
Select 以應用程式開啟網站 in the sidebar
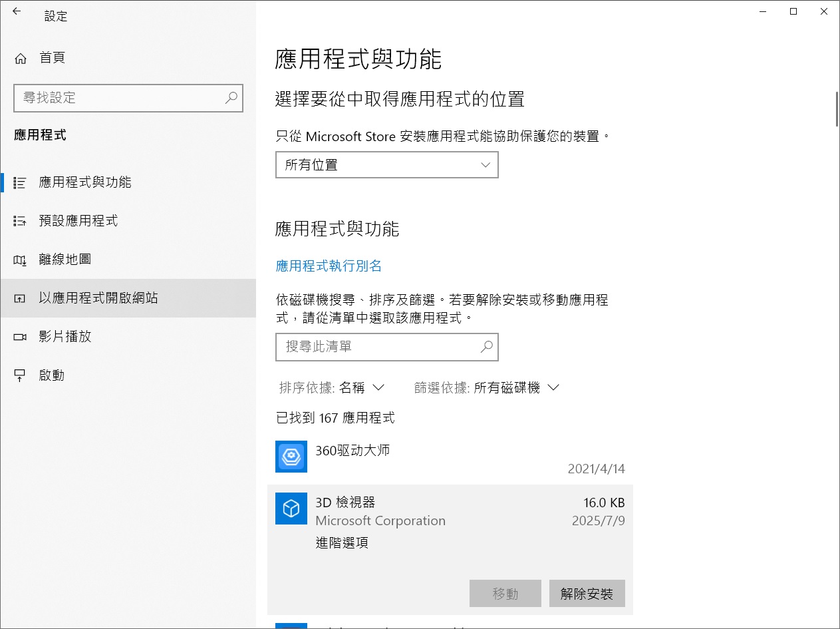[128, 298]
